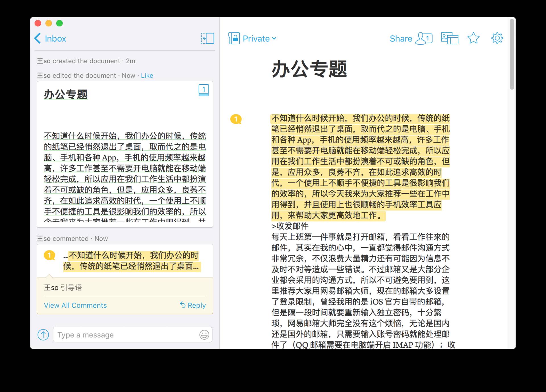
Task: Reply to the 王so comment
Action: (193, 305)
